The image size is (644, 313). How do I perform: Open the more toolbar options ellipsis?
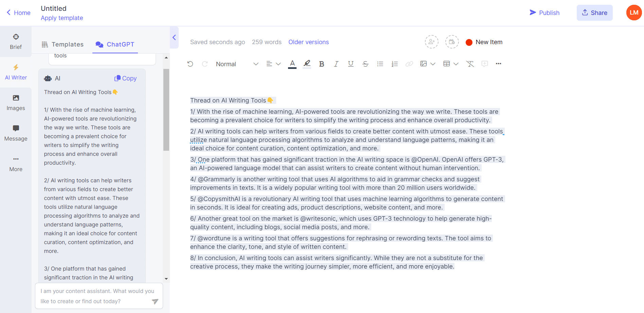point(499,64)
